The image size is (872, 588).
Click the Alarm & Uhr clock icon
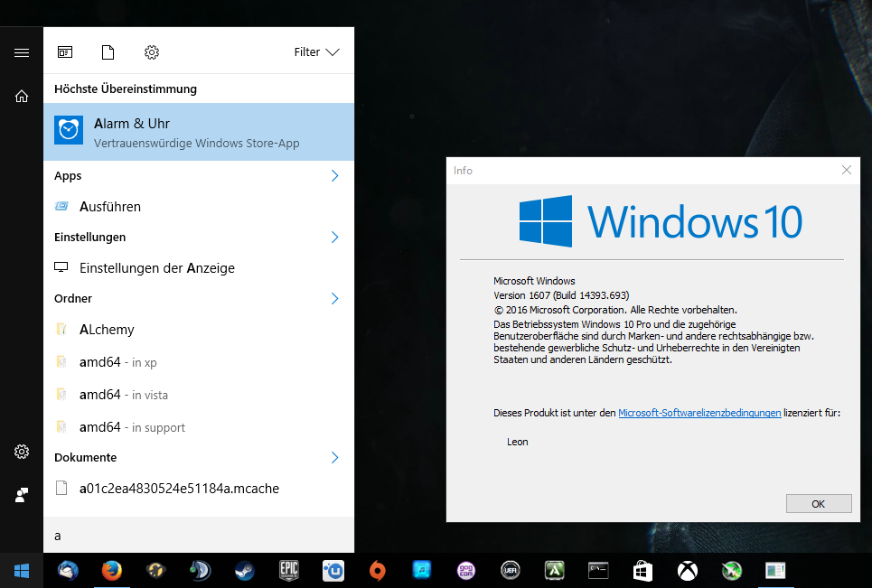point(69,130)
